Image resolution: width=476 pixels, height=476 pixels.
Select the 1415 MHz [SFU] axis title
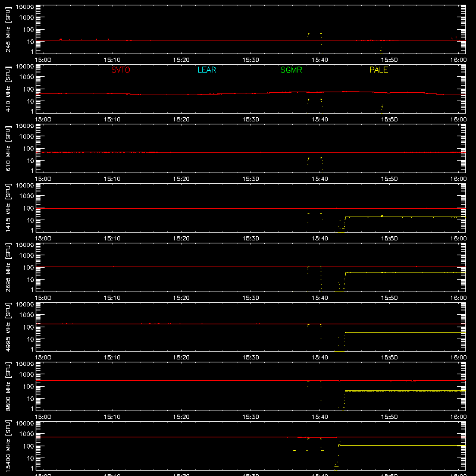tap(8, 208)
